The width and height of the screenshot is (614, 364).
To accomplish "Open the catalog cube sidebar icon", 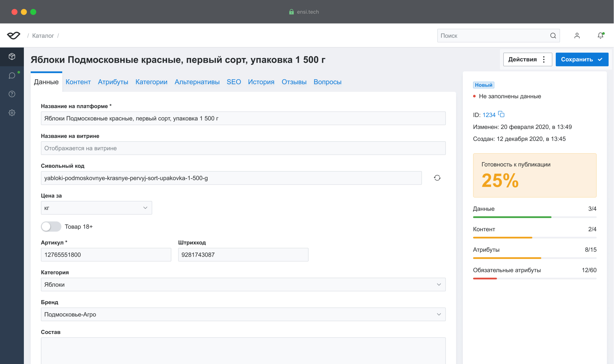I will tap(12, 57).
